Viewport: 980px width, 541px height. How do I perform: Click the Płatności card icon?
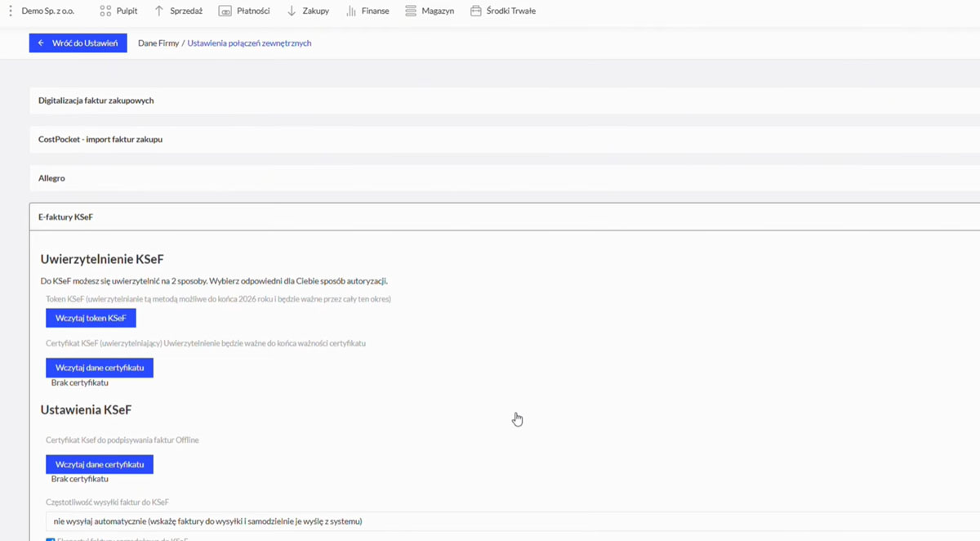tap(225, 11)
